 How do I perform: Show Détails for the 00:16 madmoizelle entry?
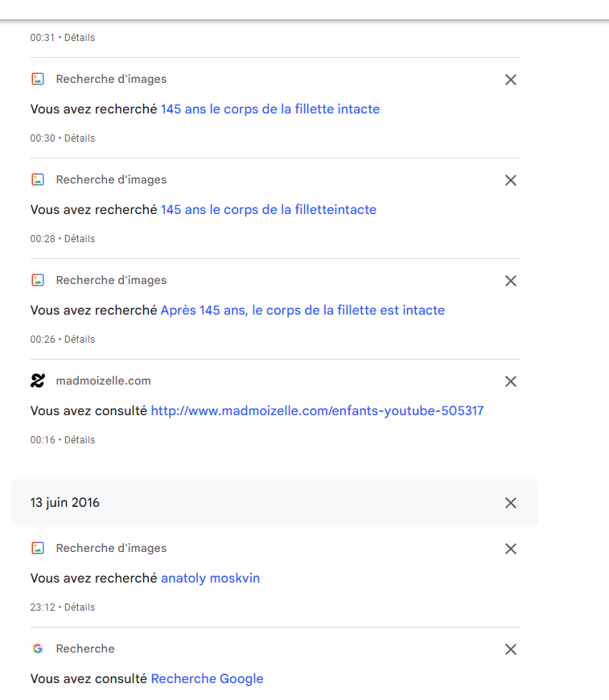(80, 440)
